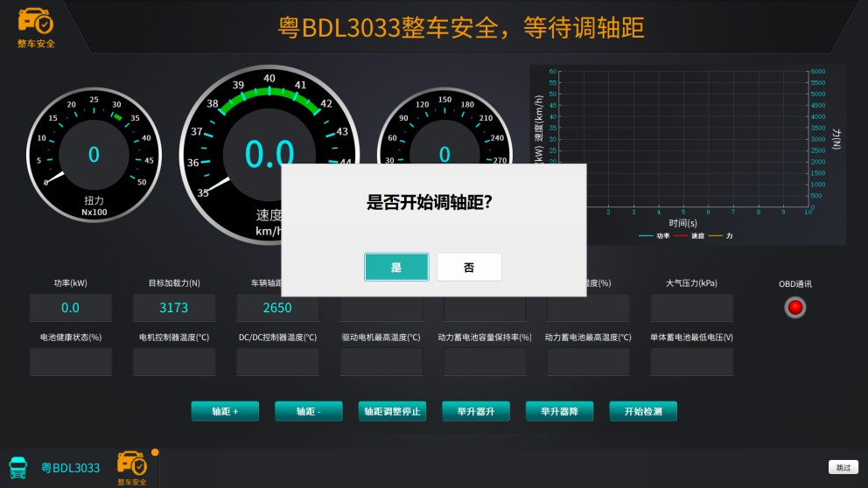Image resolution: width=868 pixels, height=488 pixels.
Task: Click the OBD通讯 label
Action: pos(794,284)
